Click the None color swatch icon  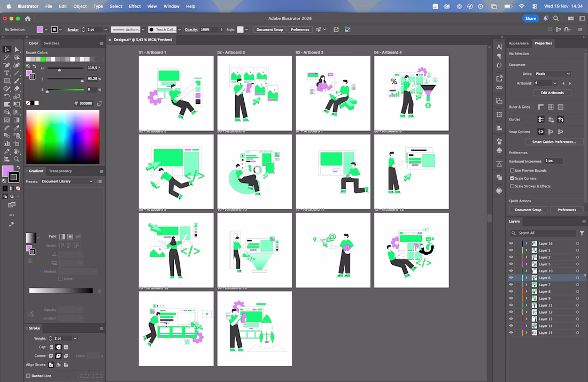pos(28,103)
